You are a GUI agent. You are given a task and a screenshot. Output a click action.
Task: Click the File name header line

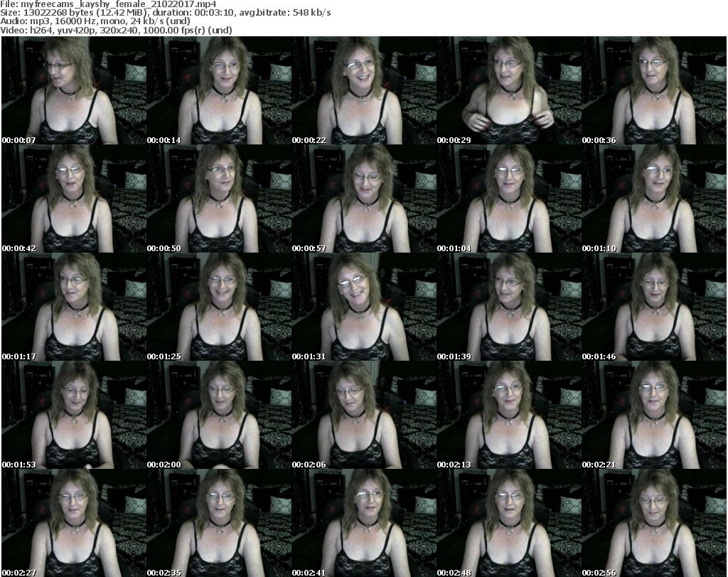pos(108,4)
